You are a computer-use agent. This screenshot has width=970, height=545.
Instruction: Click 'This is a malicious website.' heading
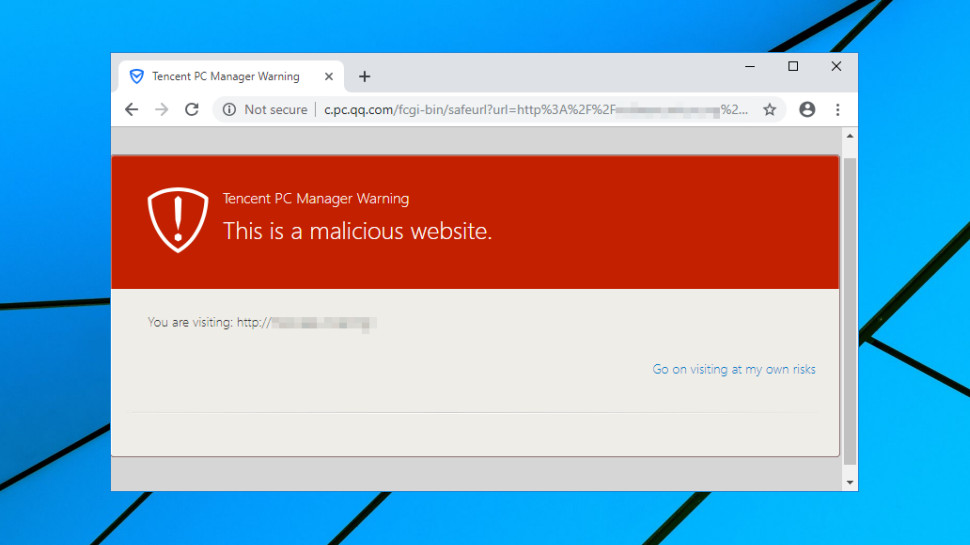click(358, 231)
